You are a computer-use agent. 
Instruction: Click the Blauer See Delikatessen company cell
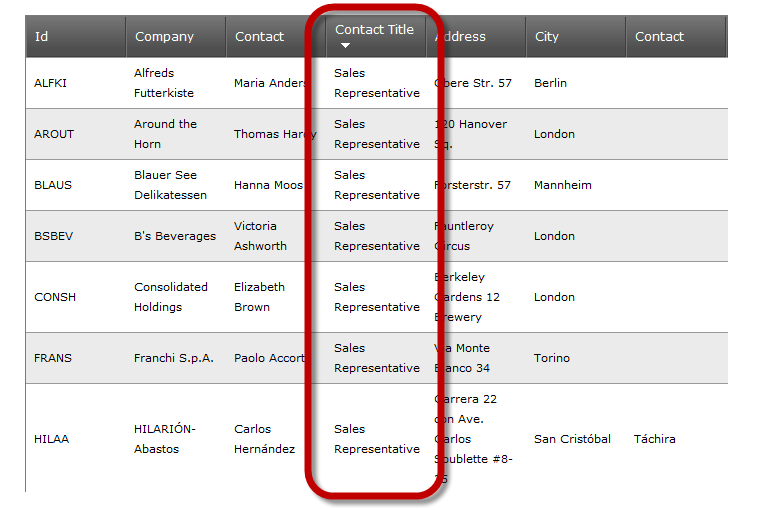click(x=171, y=185)
